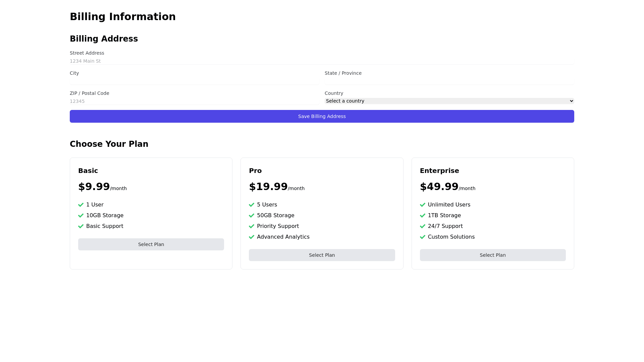Click the checkmark next to Custom Solutions
This screenshot has width=644, height=362.
423,237
